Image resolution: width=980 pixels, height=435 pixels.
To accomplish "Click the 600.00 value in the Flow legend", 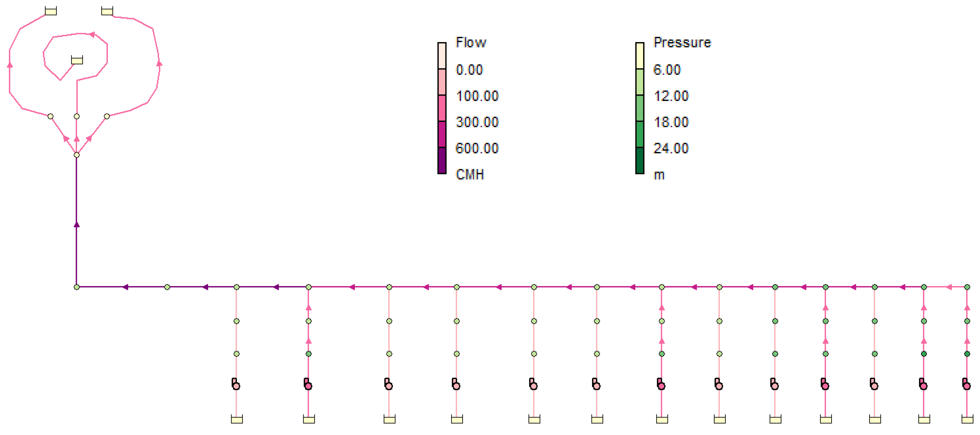I will [477, 148].
